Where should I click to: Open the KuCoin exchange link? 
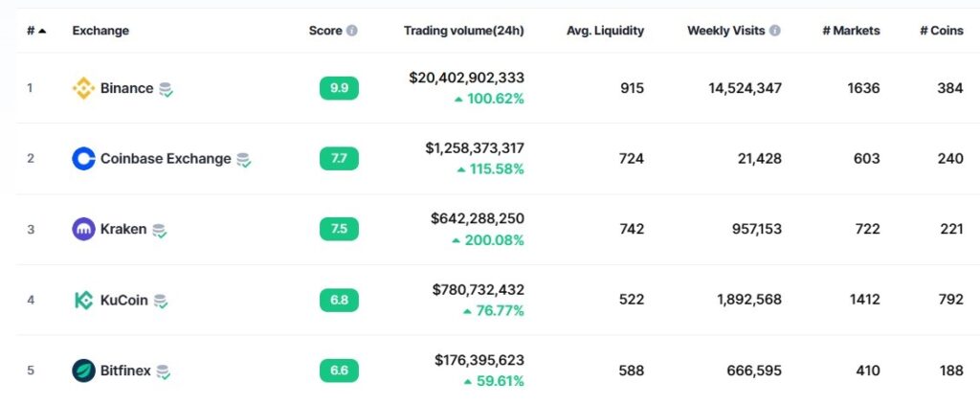[123, 300]
